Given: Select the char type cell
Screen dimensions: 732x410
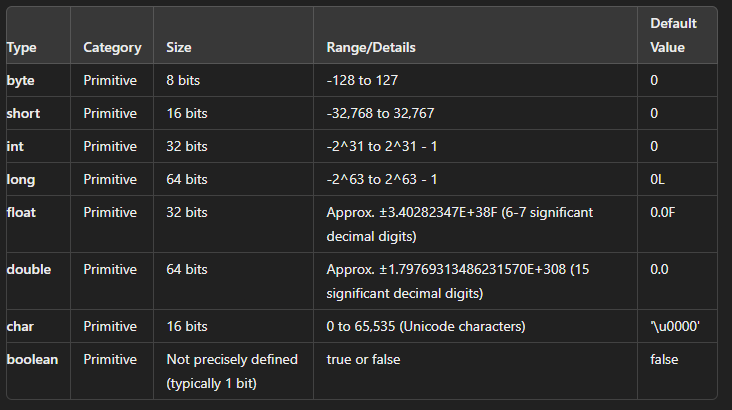Looking at the screenshot, I should click(20, 326).
